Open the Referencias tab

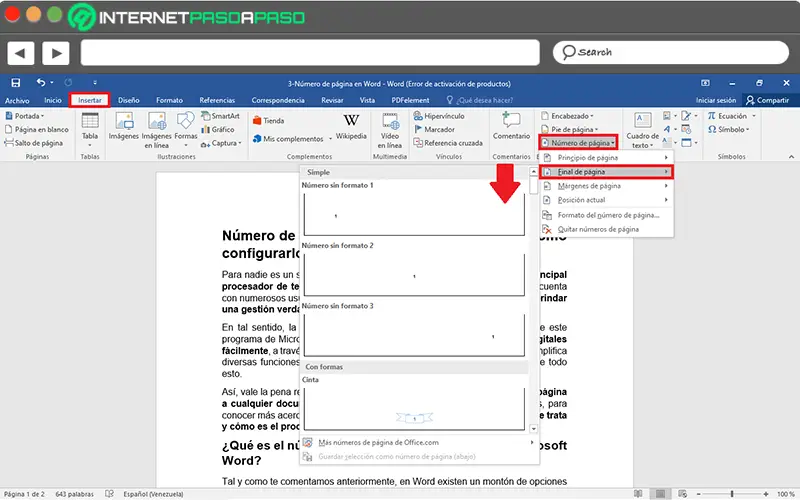point(217,100)
